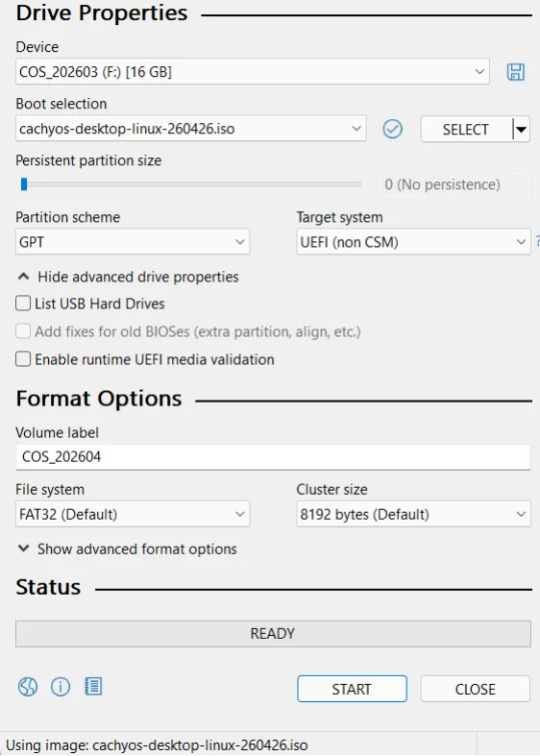Screen dimensions: 540x756
Task: Click the CLOSE button
Action: [476, 689]
